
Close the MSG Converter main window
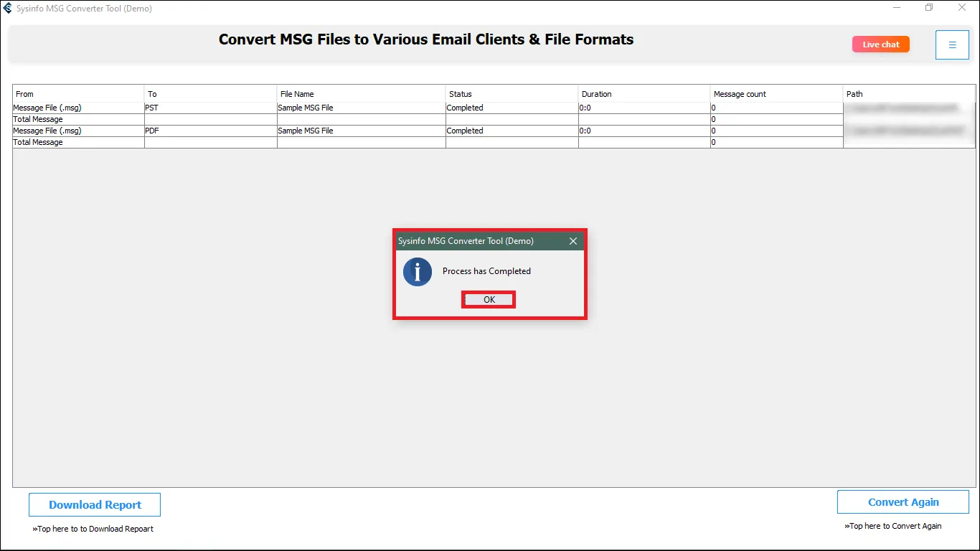962,8
